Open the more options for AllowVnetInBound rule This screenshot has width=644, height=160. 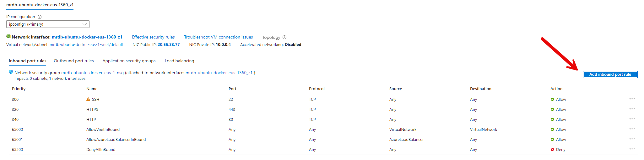coord(632,129)
